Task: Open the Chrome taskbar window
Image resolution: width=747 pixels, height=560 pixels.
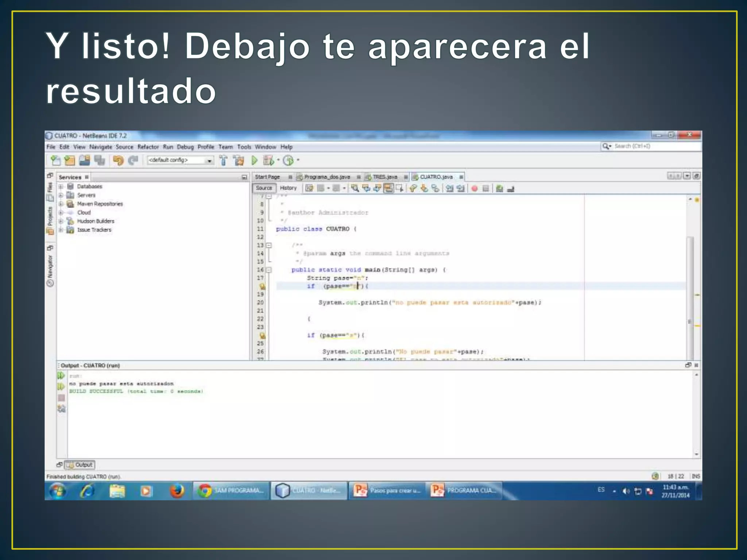Action: click(x=231, y=491)
